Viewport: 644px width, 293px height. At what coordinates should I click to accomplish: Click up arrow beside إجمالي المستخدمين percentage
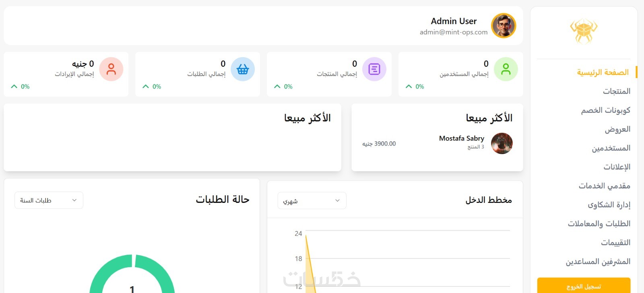[x=409, y=87]
